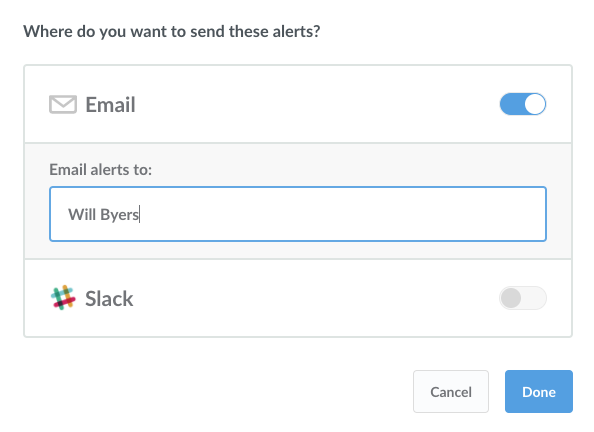Click the 'Email alerts to:' label
The width and height of the screenshot is (594, 432).
click(100, 169)
